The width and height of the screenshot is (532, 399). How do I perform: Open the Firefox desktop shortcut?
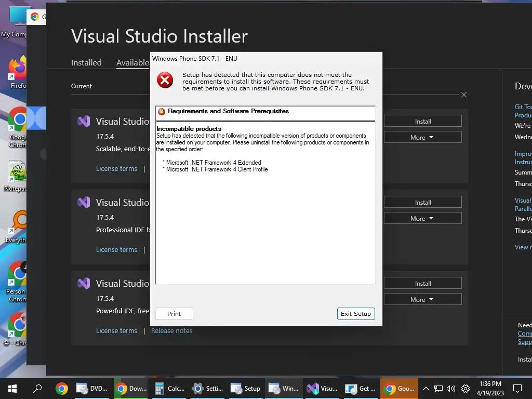click(18, 73)
